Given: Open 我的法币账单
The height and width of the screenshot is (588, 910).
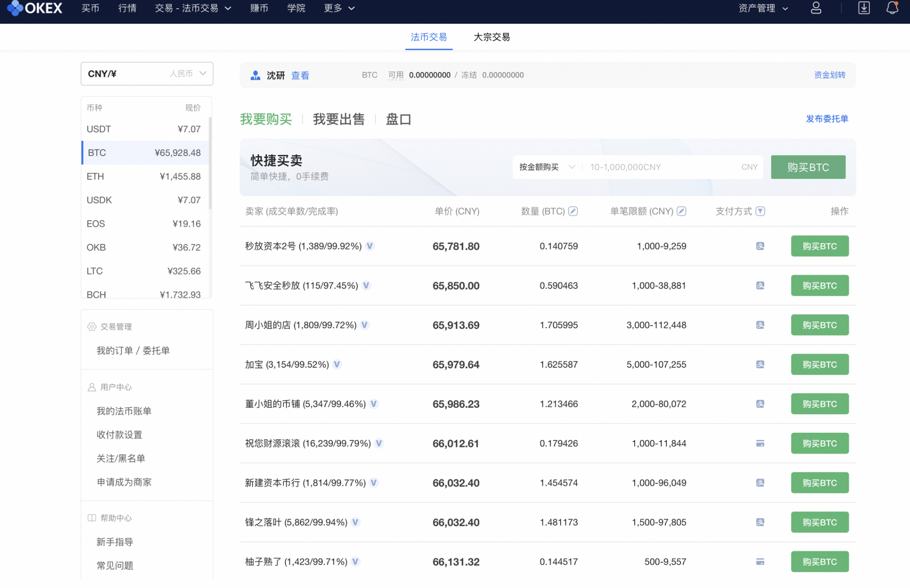Looking at the screenshot, I should 124,411.
